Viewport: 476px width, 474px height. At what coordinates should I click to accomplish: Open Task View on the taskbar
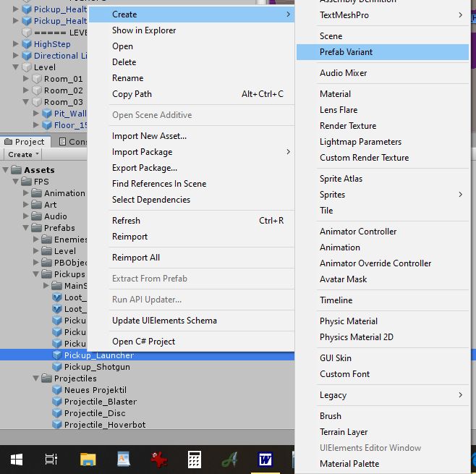(51, 459)
